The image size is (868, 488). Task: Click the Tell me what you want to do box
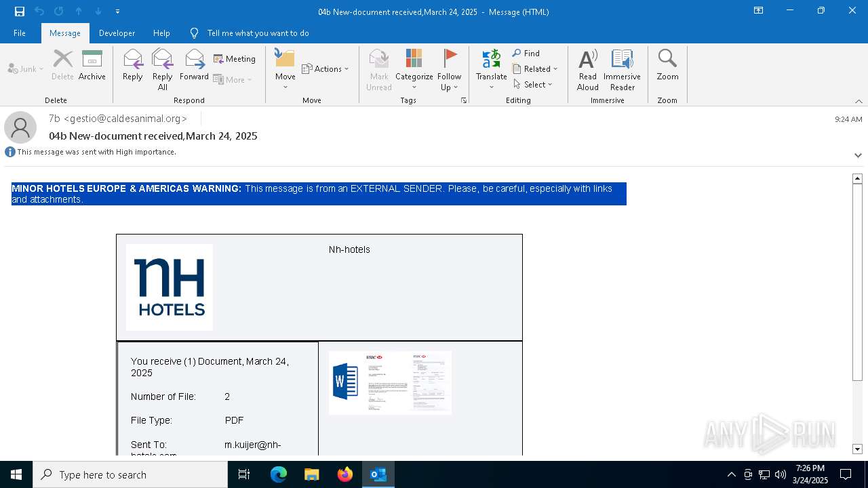258,33
